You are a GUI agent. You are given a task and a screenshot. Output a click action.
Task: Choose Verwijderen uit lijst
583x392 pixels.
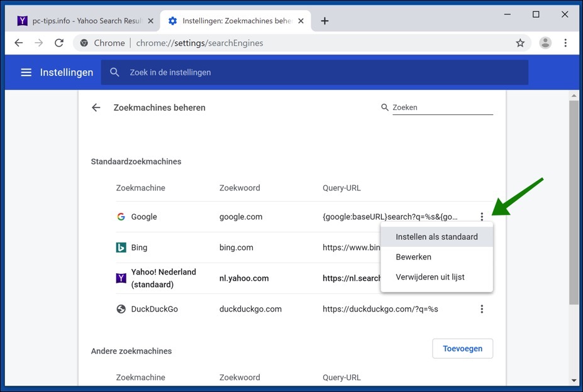pos(437,277)
